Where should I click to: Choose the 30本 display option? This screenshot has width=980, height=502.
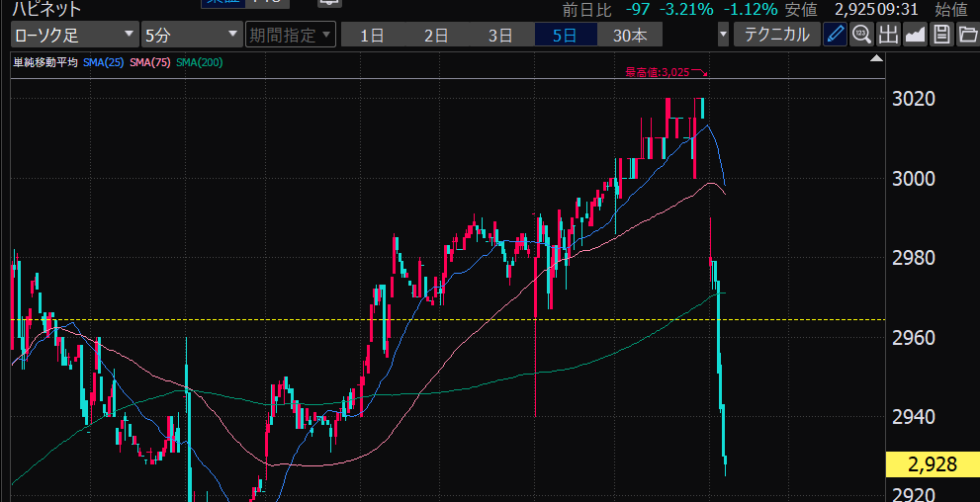point(630,36)
